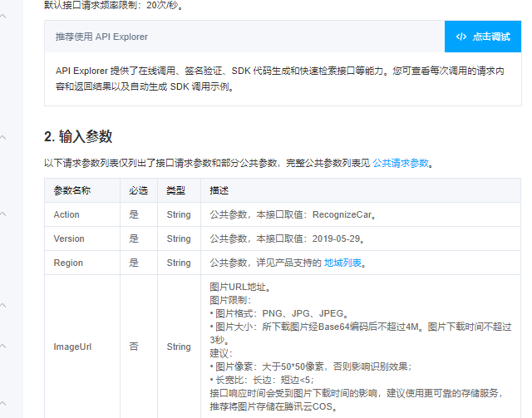Collapse sidebar chevron level with Action row

coord(3,214)
